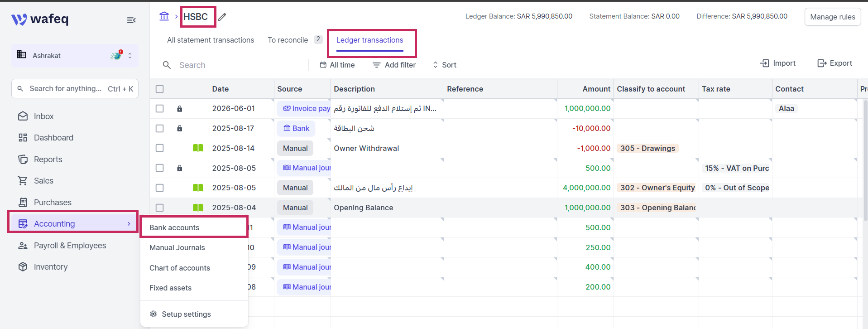868x329 pixels.
Task: Open the Bank source link
Action: click(x=296, y=128)
